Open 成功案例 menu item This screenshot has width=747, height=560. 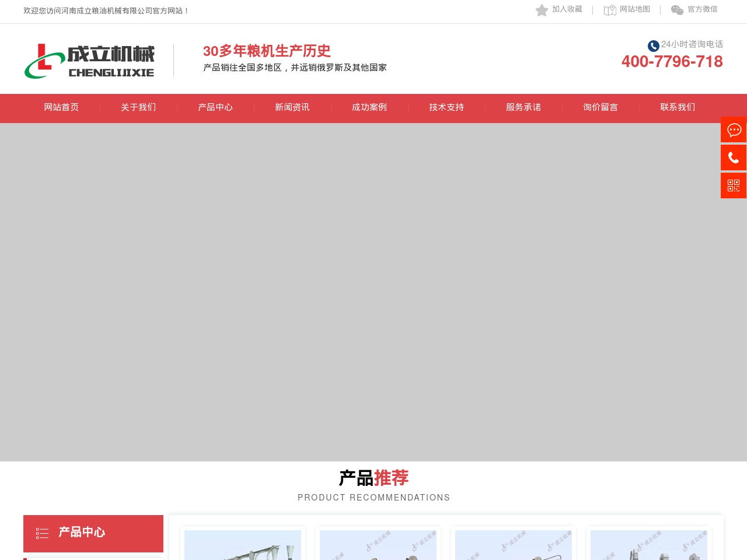tap(369, 107)
